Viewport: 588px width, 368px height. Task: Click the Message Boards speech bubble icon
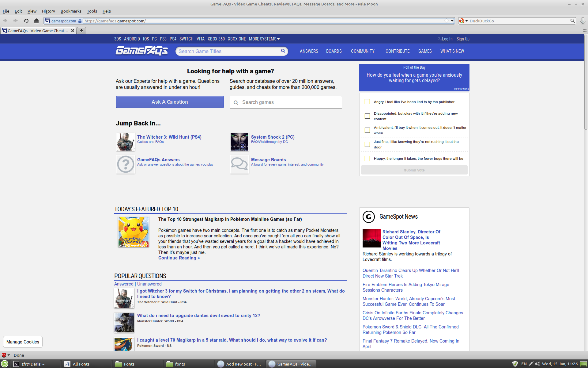(239, 164)
